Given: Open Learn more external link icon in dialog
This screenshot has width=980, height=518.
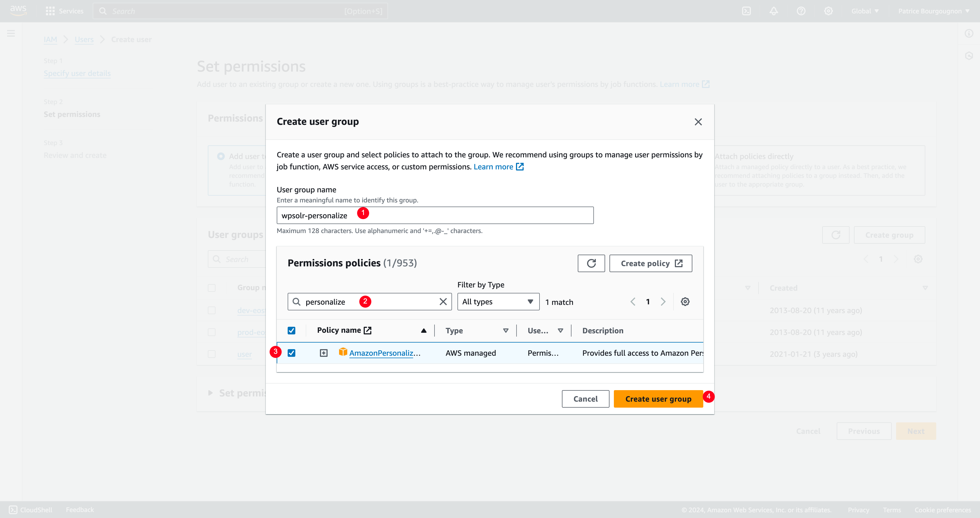Looking at the screenshot, I should coord(520,166).
